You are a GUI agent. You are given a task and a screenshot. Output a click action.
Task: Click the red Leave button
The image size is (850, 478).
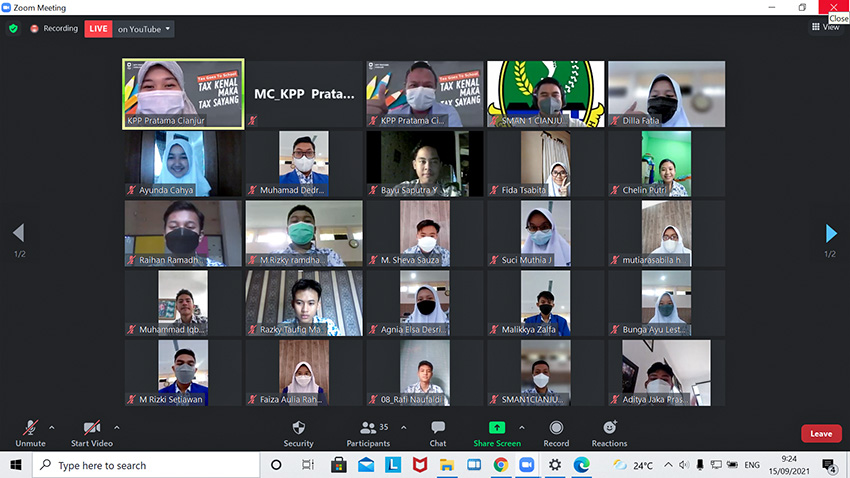pos(820,433)
